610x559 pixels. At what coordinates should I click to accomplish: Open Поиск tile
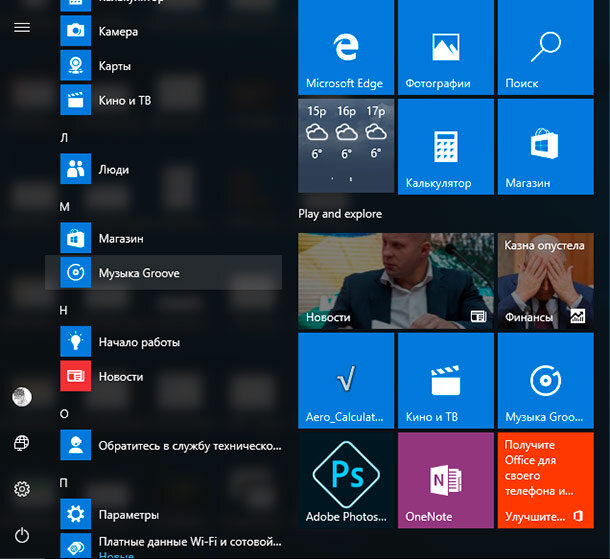(545, 47)
